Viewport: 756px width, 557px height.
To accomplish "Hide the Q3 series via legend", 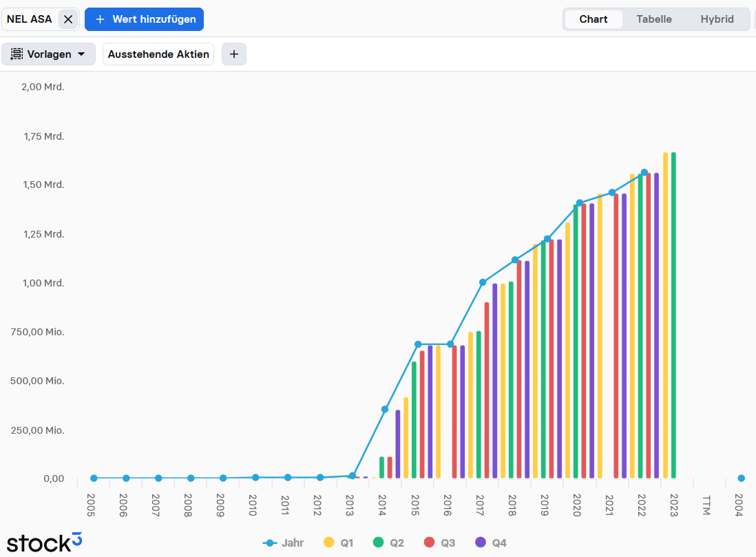I will click(x=439, y=543).
